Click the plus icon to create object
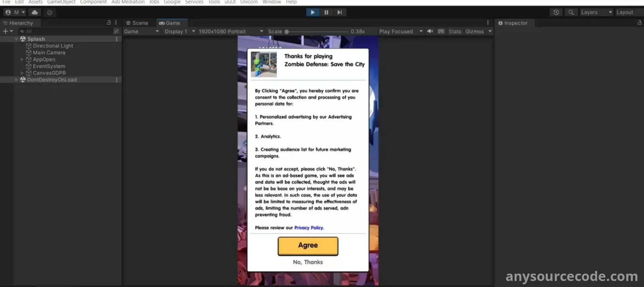The width and height of the screenshot is (644, 287). (x=5, y=31)
